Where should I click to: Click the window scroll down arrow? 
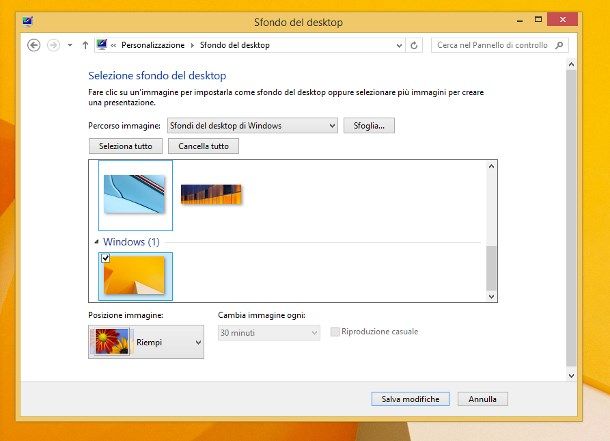pos(571,376)
